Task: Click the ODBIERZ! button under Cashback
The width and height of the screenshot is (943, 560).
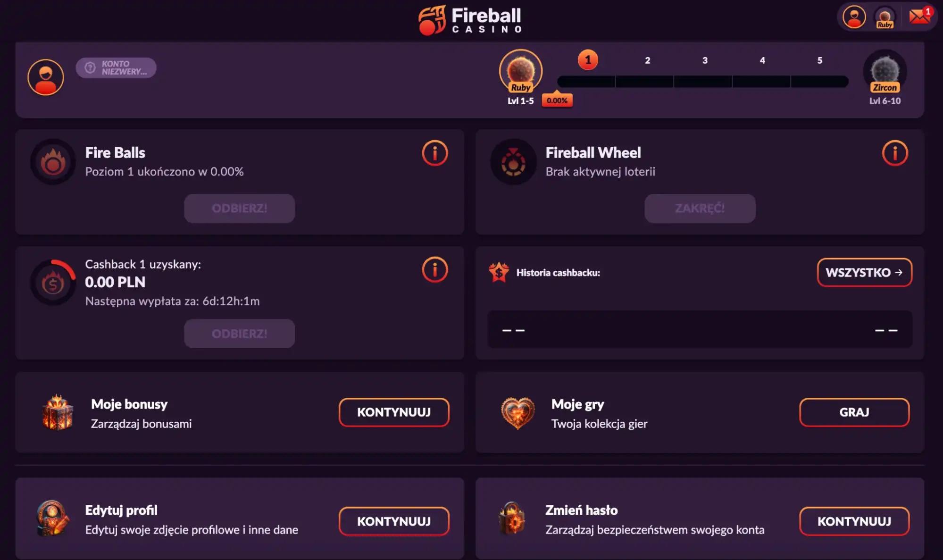Action: click(x=239, y=334)
